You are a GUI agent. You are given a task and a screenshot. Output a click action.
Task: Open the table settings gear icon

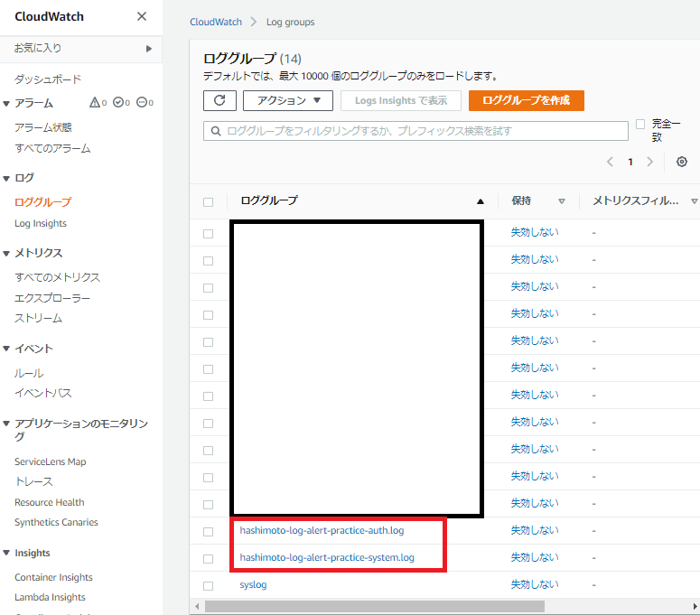pyautogui.click(x=681, y=162)
